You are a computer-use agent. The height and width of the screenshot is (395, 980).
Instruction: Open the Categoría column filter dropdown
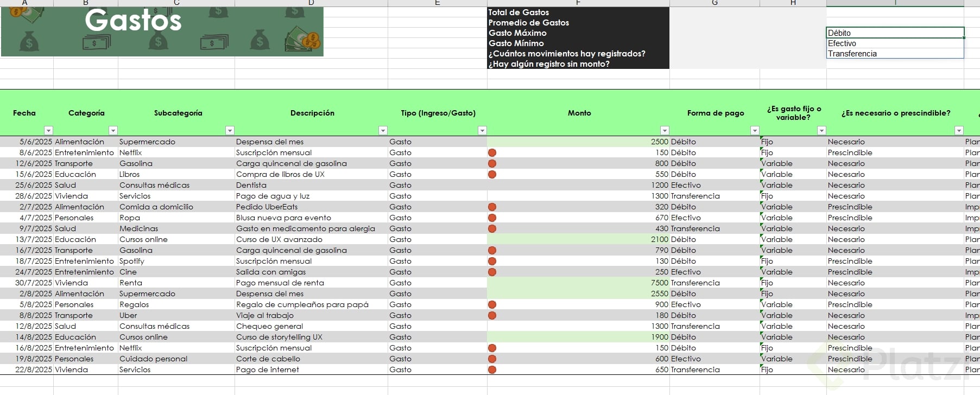coord(113,130)
